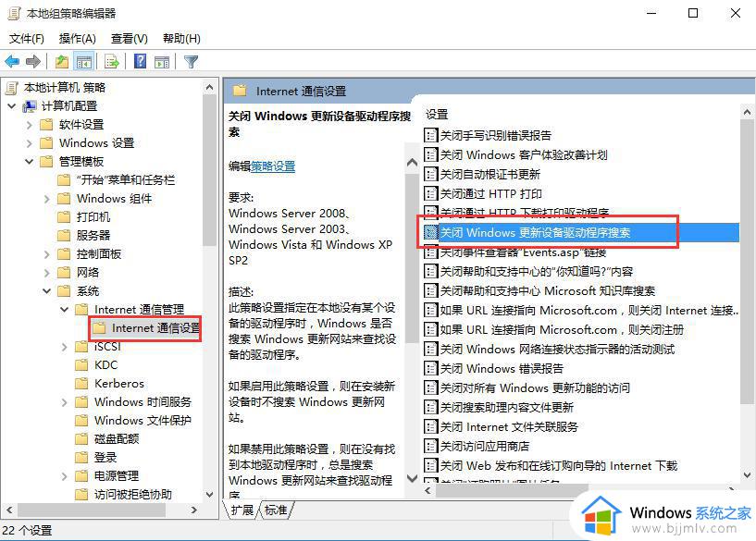This screenshot has width=756, height=541.
Task: Click the policy icon for 关闭自动根证书更新
Action: coord(430,174)
